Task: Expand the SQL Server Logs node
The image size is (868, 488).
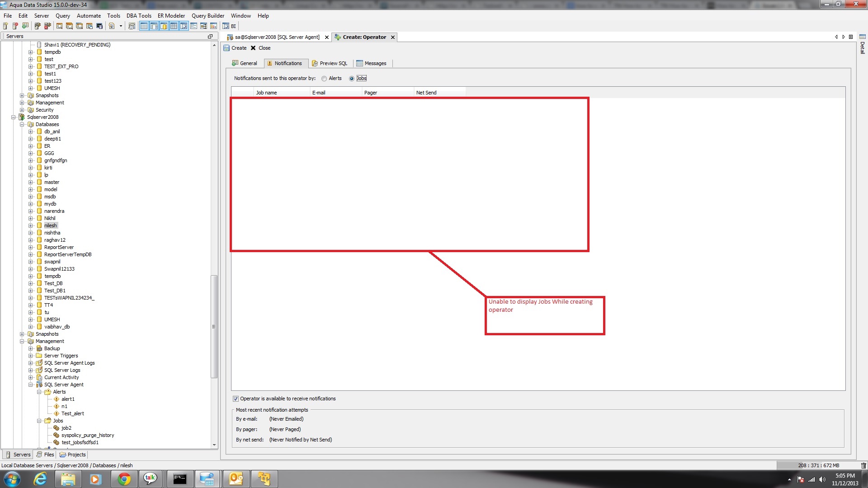Action: [30, 370]
